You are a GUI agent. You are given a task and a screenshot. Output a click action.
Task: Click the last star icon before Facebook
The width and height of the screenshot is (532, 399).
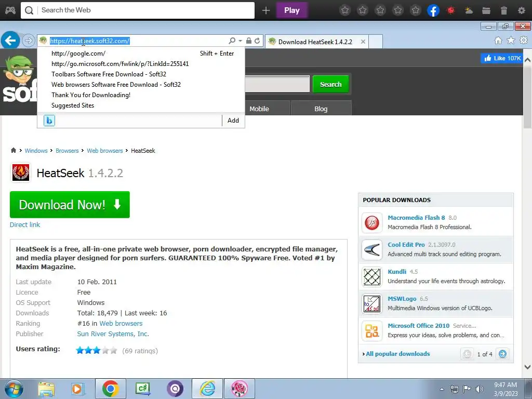pyautogui.click(x=415, y=10)
